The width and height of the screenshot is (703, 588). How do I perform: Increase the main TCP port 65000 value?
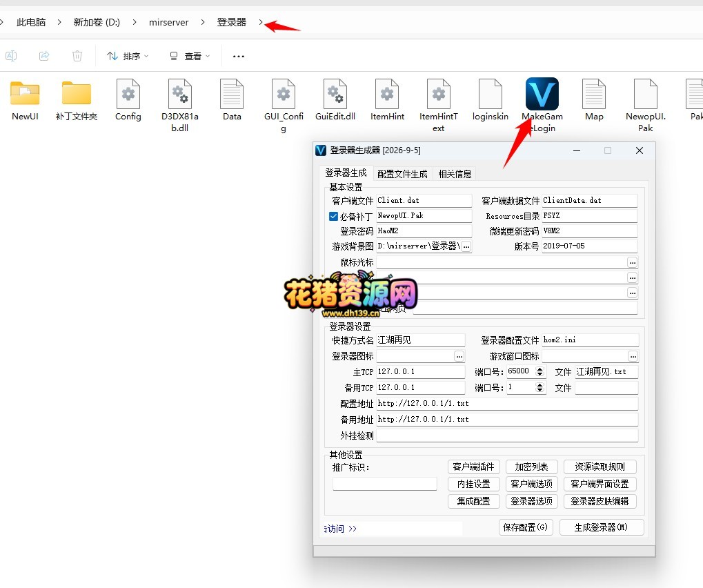point(540,369)
